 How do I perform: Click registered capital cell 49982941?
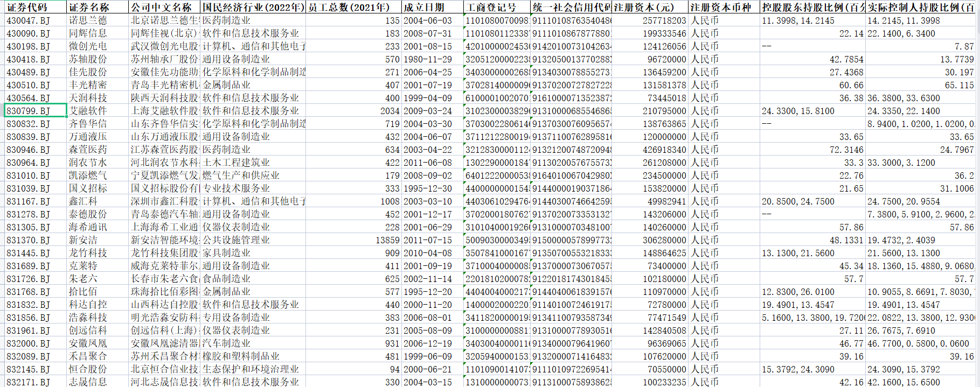click(650, 201)
